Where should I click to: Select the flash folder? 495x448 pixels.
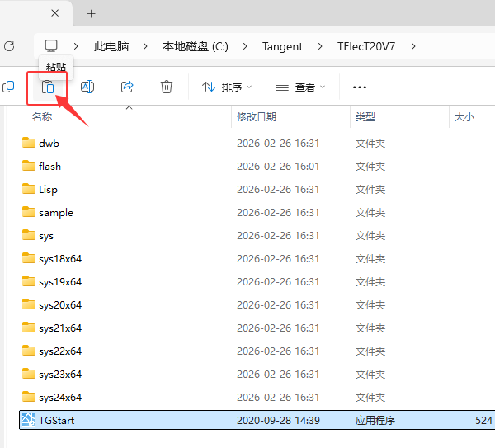pos(49,167)
